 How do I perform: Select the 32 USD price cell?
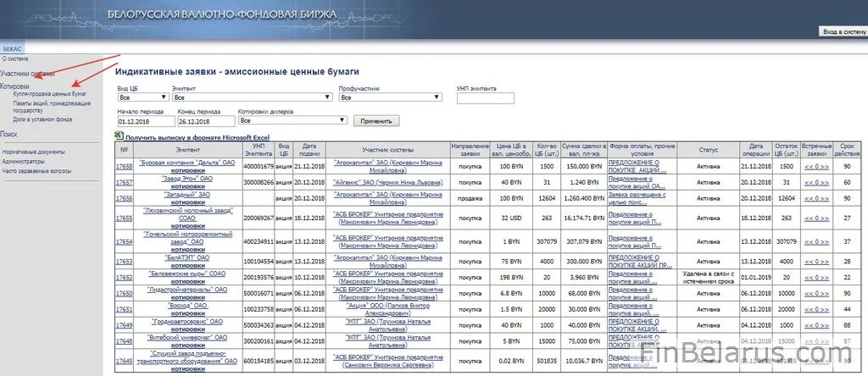click(511, 218)
